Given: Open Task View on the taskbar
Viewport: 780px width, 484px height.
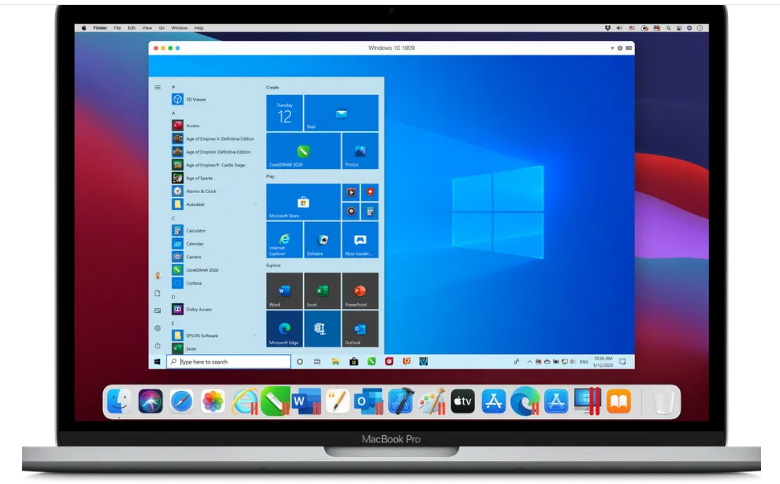Looking at the screenshot, I should (317, 362).
